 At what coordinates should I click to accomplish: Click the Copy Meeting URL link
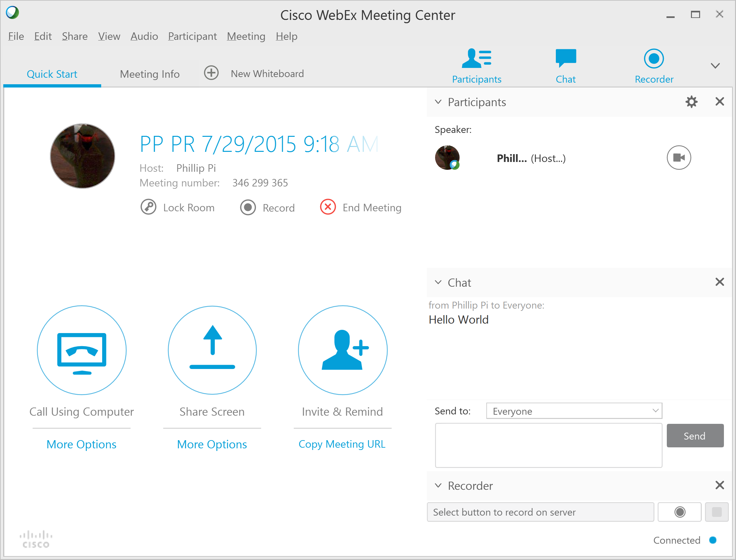tap(342, 444)
